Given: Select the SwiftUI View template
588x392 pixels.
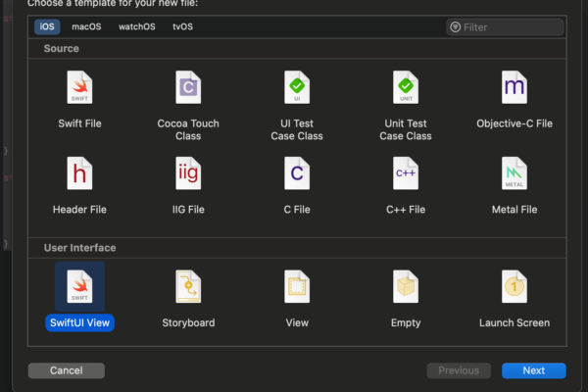Looking at the screenshot, I should pyautogui.click(x=79, y=287).
